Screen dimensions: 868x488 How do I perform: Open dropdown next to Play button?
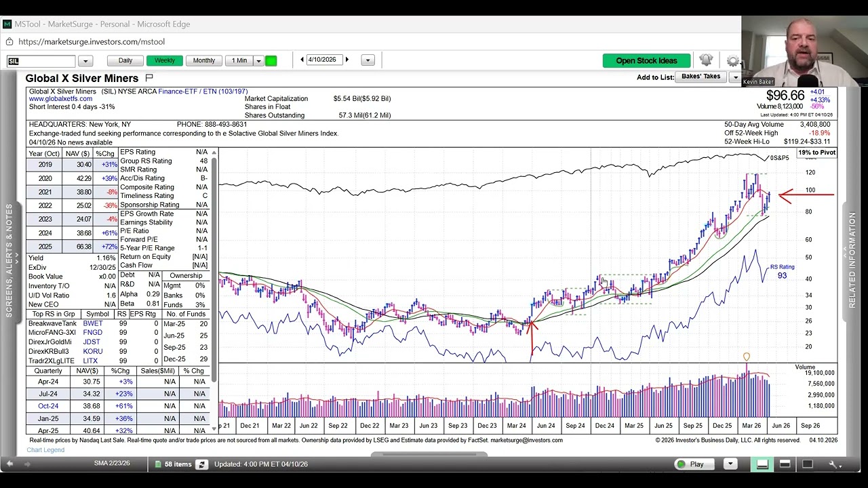[730, 464]
